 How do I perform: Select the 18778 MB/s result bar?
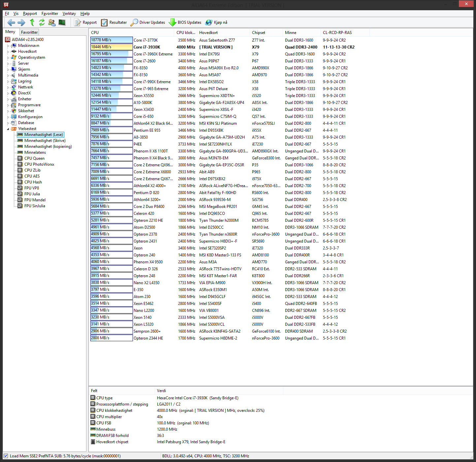click(111, 40)
